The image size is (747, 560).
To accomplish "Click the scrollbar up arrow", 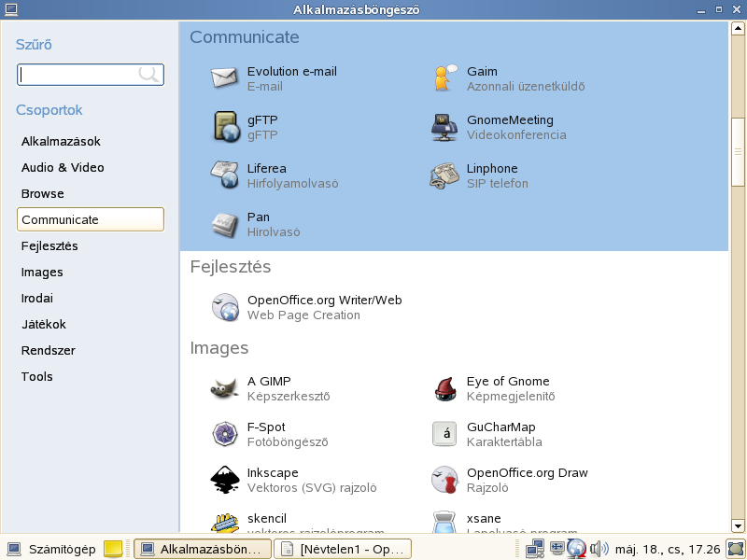I will [738, 28].
